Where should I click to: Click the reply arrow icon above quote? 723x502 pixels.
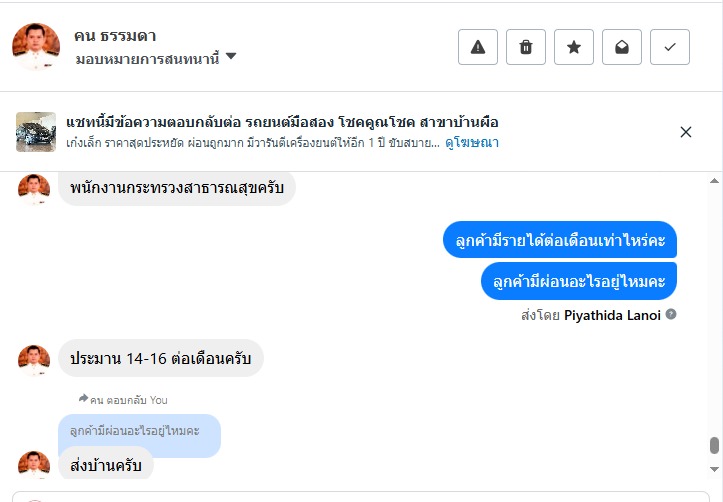(x=83, y=398)
